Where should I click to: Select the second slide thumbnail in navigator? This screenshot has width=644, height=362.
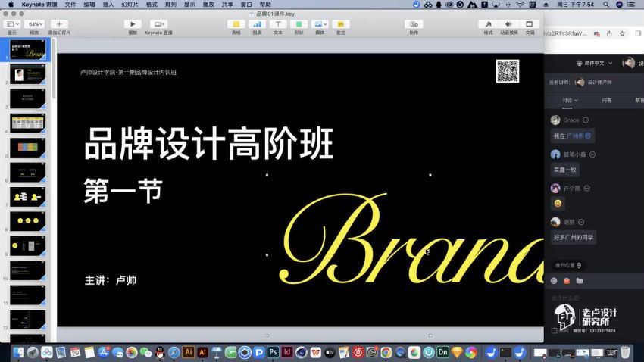coord(27,75)
